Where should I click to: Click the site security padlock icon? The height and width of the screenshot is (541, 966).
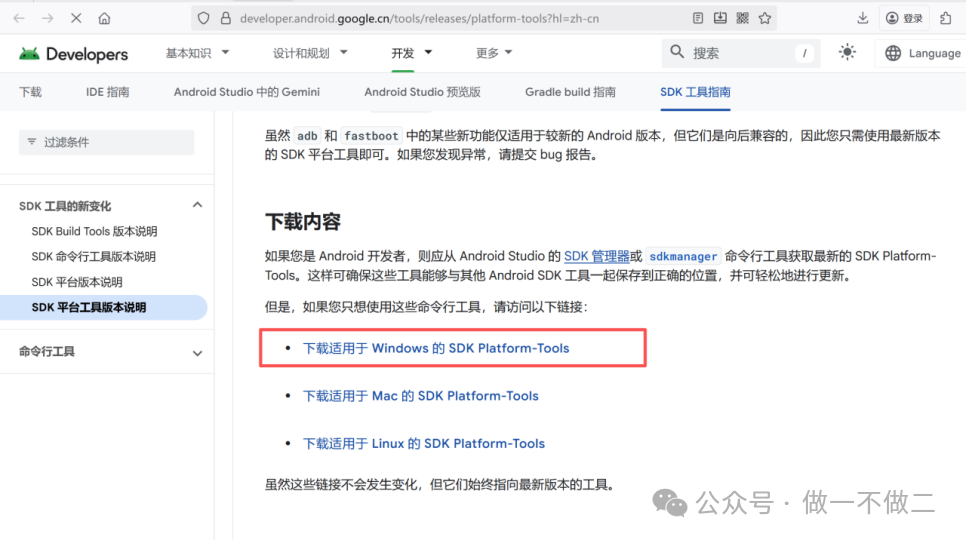point(225,18)
